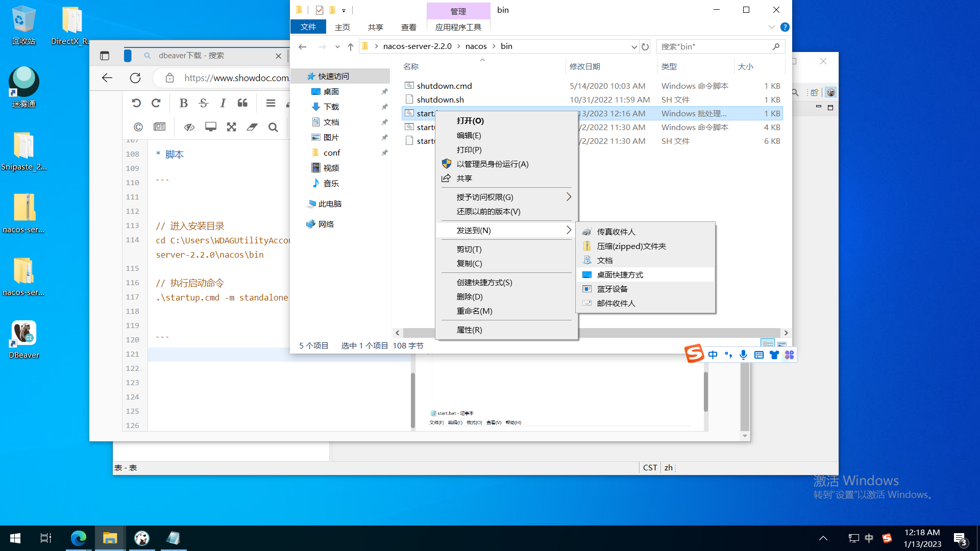Open the 文件 ribbon tab
Screen dimensions: 980x551
click(x=308, y=27)
